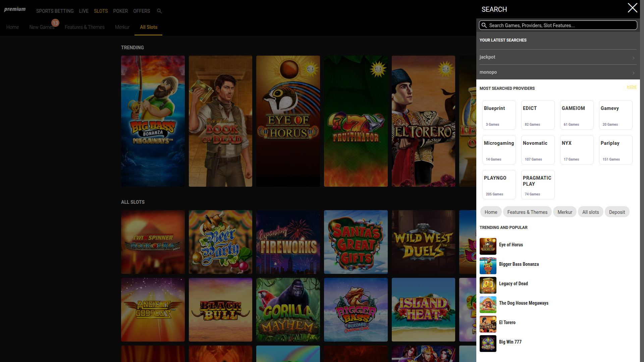Open the Big Bass Bonanza Megaways thumbnail
This screenshot has width=644, height=362.
click(x=153, y=121)
